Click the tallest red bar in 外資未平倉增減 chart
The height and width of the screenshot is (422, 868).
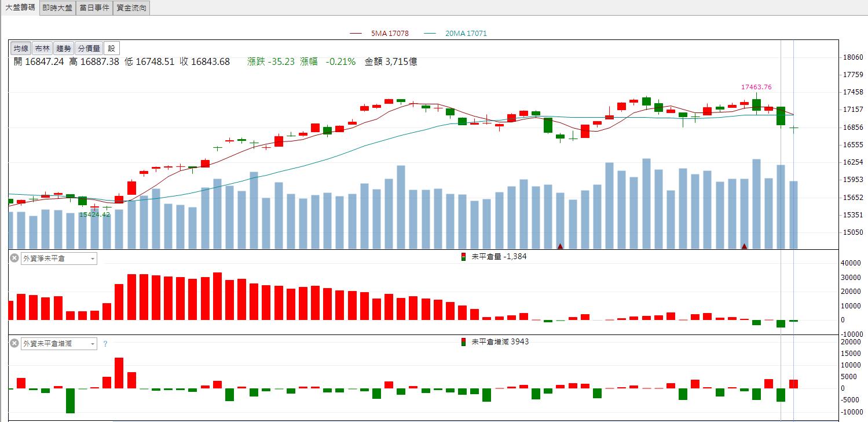pyautogui.click(x=119, y=373)
